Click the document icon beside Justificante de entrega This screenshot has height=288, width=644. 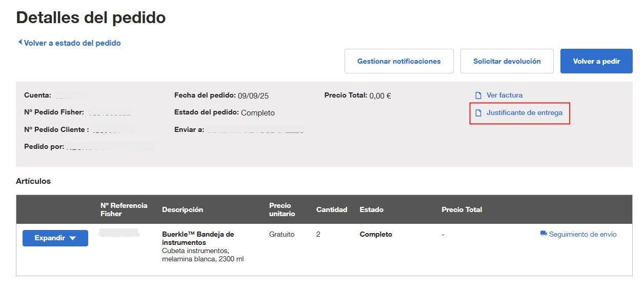tap(478, 113)
